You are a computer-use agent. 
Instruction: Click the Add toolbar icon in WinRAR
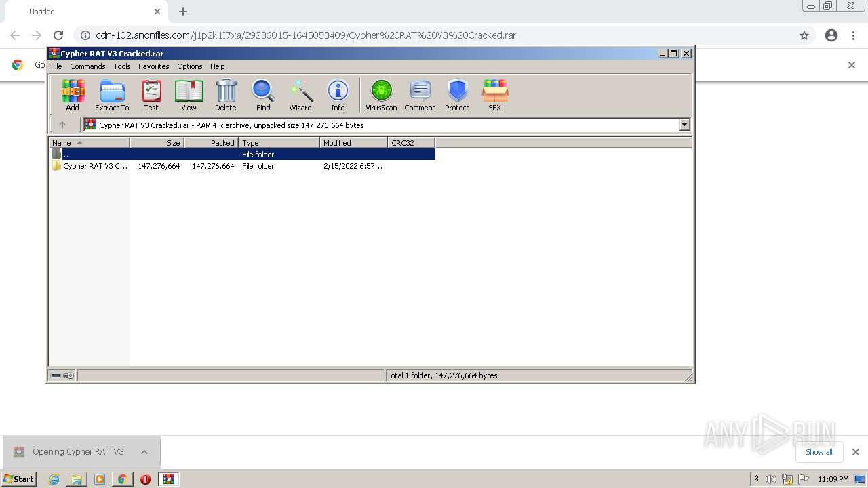tap(73, 95)
